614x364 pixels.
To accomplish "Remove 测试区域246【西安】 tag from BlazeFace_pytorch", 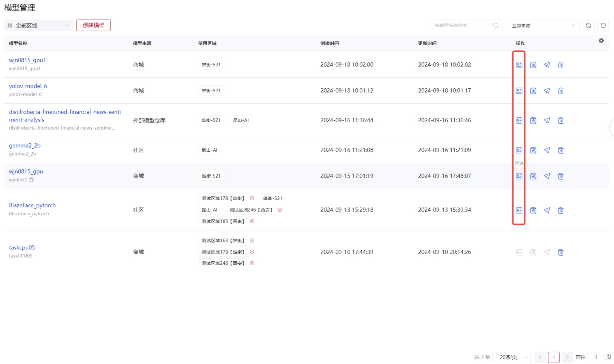I will [280, 210].
